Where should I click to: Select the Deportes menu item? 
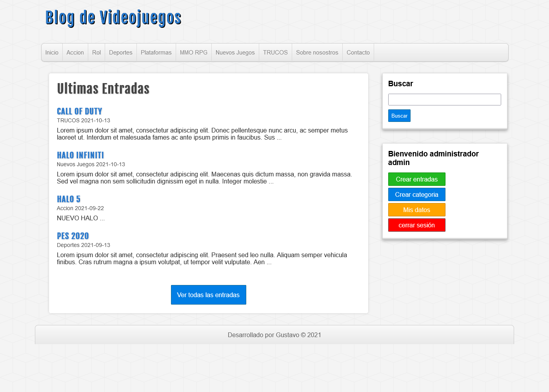point(121,53)
